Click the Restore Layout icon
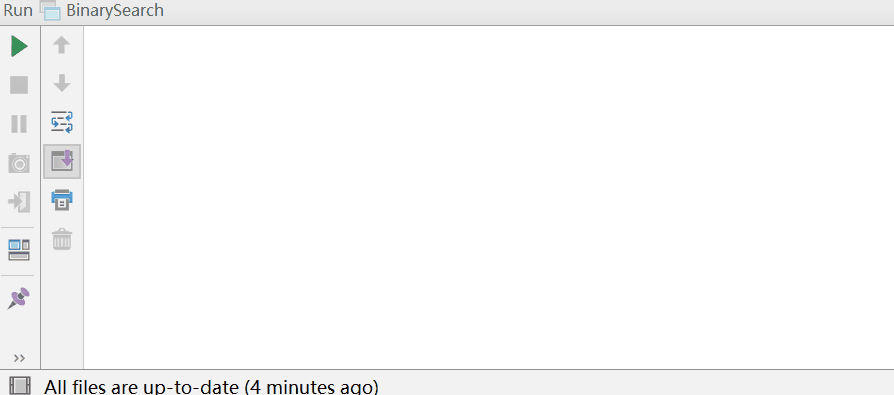 tap(19, 250)
